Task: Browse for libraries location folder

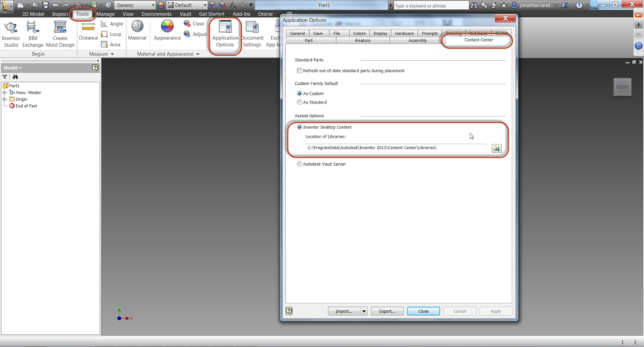Action: (x=497, y=148)
